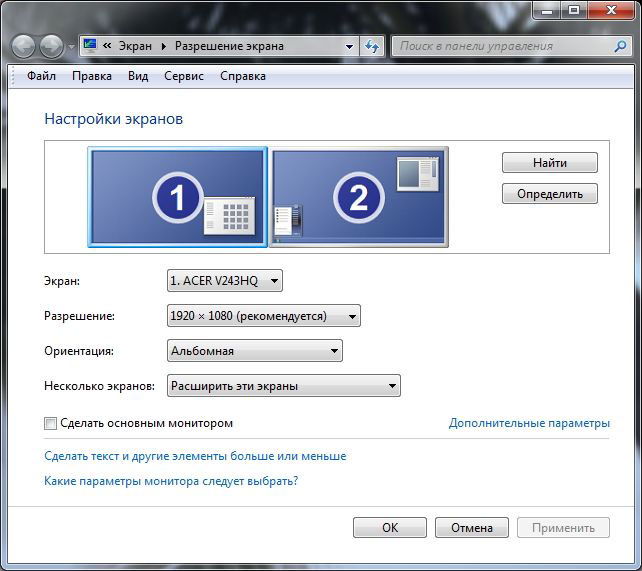Click the «Отмена» button
This screenshot has height=571, width=642.
(x=472, y=528)
